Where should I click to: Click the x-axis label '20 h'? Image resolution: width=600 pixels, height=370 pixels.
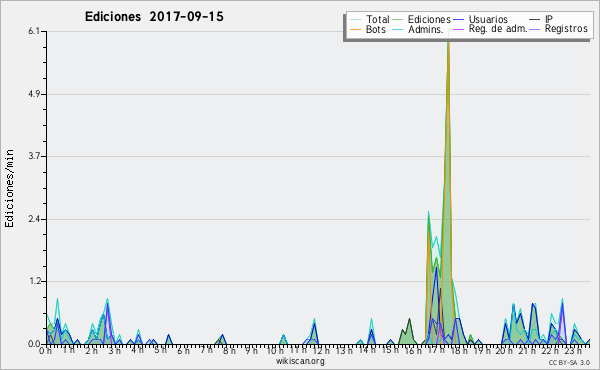point(504,351)
